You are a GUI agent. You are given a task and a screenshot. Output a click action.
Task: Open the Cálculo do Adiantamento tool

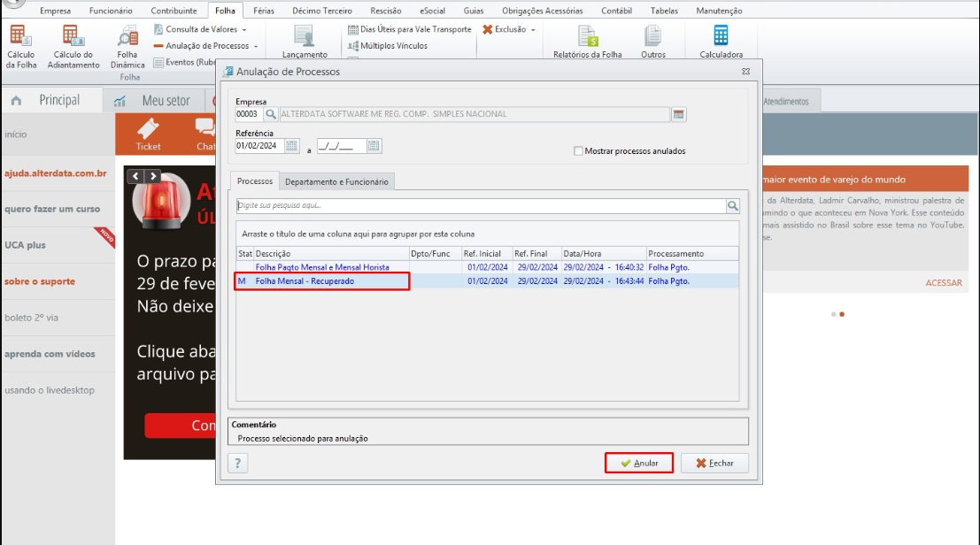tap(73, 47)
